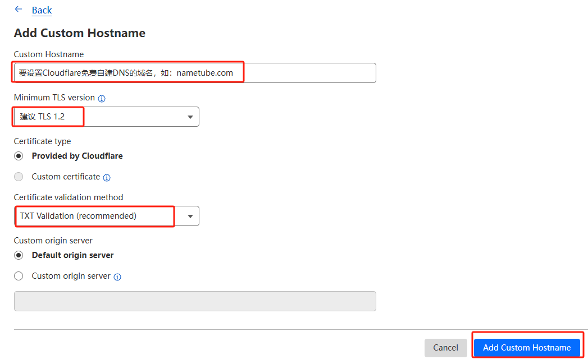Image resolution: width=588 pixels, height=364 pixels.
Task: Select Provided by Cloudflare radio button
Action: (x=19, y=156)
